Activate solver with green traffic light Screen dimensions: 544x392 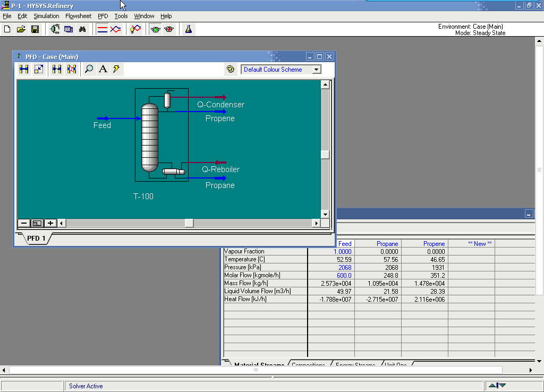pos(156,29)
